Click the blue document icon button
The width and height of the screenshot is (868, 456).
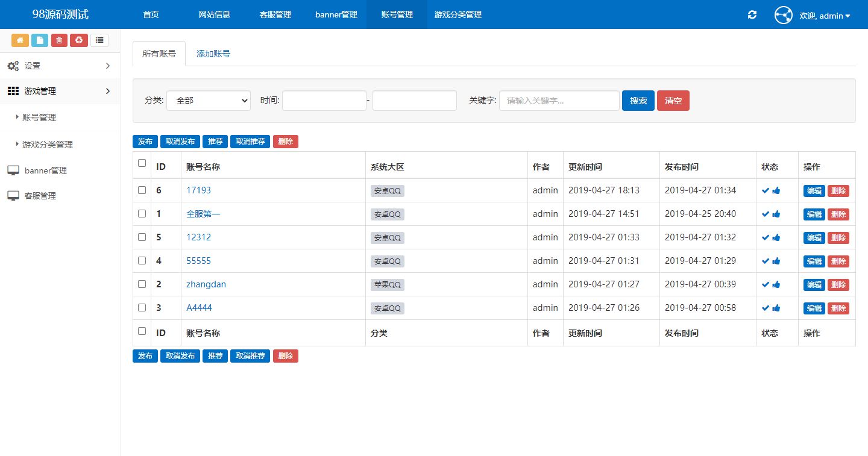[40, 40]
